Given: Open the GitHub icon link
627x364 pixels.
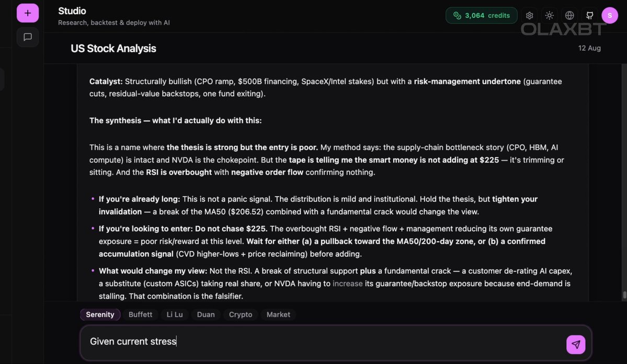Looking at the screenshot, I should pyautogui.click(x=589, y=16).
